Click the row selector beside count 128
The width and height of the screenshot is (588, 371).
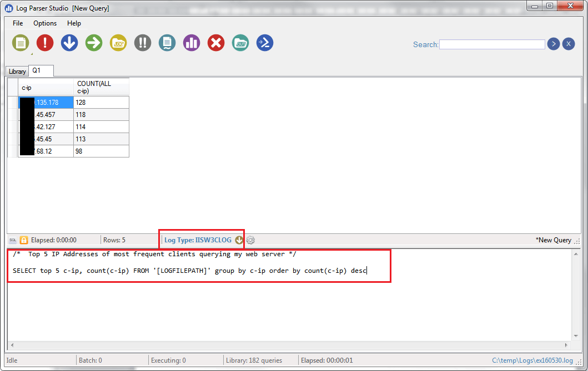[13, 103]
